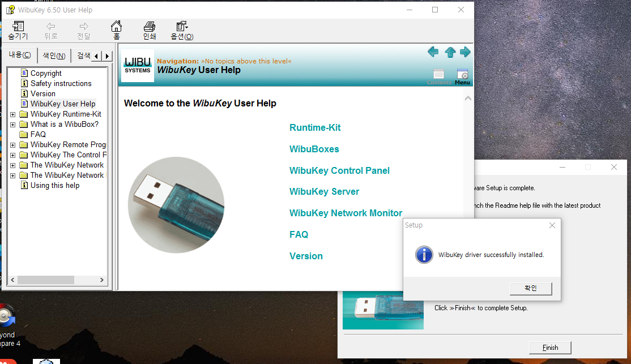Click the 뒤로 (Back) toolbar arrow
The image size is (631, 364).
pos(51,31)
